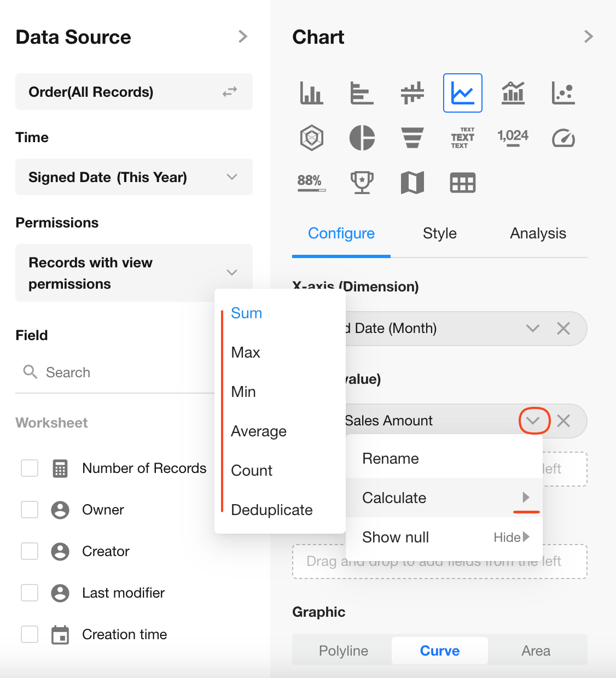This screenshot has width=616, height=678.
Task: Click the map chart icon
Action: point(412,183)
